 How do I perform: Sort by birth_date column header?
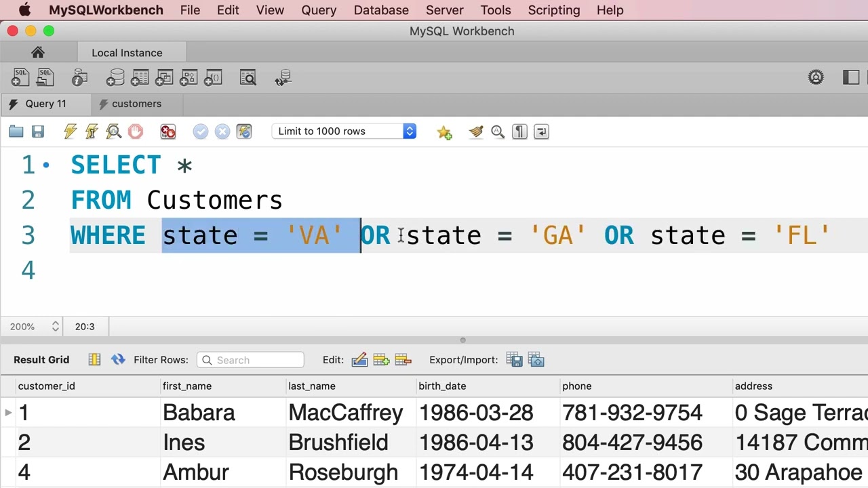488,386
